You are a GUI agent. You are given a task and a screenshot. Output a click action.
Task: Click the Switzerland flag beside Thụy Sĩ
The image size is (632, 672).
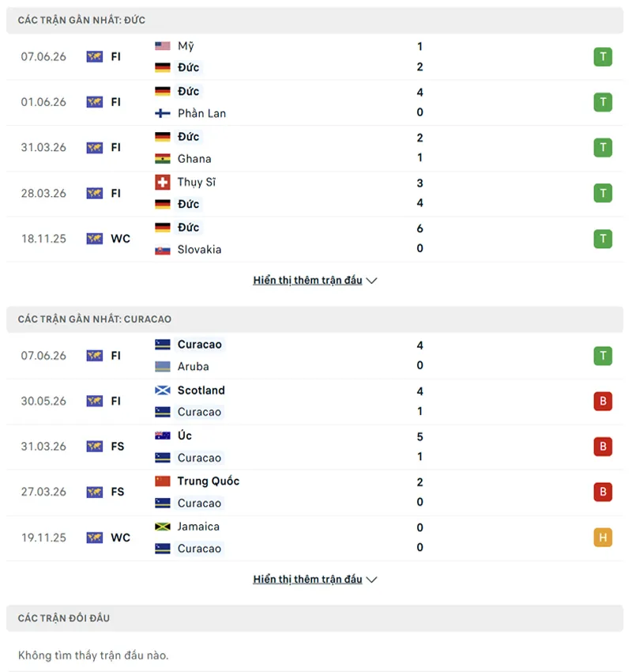(x=162, y=182)
